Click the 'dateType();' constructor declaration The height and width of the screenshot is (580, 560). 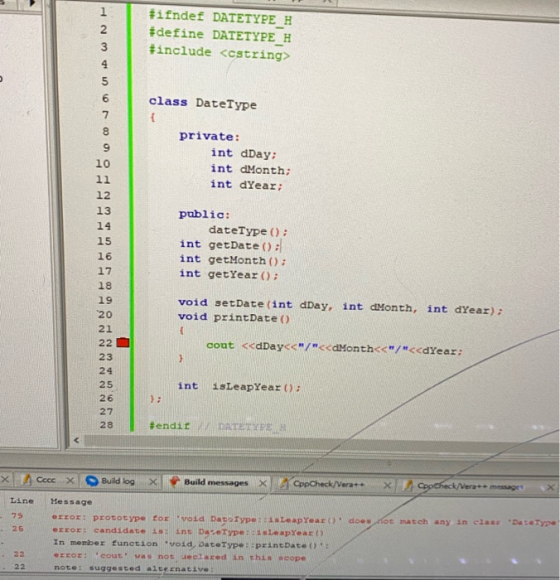[248, 231]
